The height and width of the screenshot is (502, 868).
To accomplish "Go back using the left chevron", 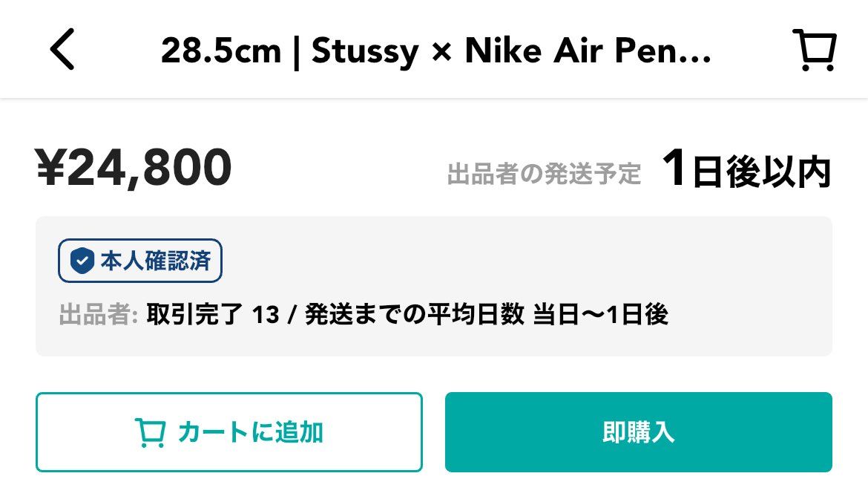I will pyautogui.click(x=62, y=50).
